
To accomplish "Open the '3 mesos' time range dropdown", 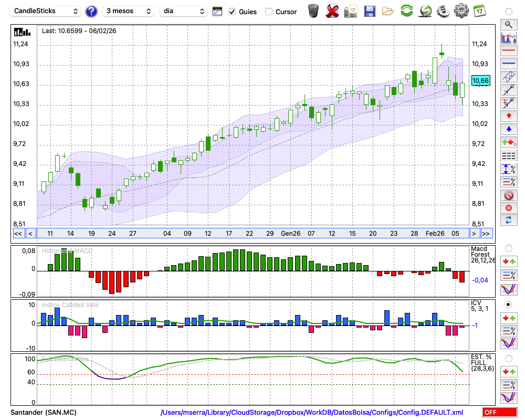I will pyautogui.click(x=128, y=11).
